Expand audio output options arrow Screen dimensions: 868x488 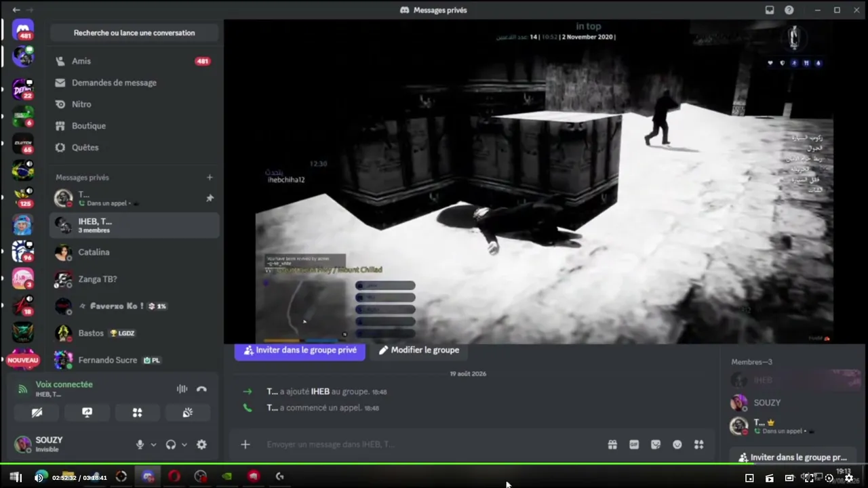[x=184, y=445]
